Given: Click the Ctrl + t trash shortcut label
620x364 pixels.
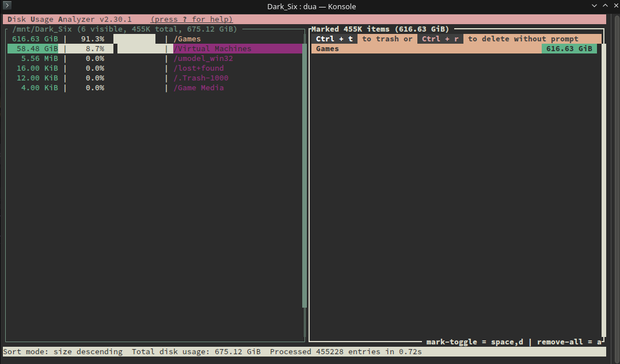Looking at the screenshot, I should click(334, 39).
